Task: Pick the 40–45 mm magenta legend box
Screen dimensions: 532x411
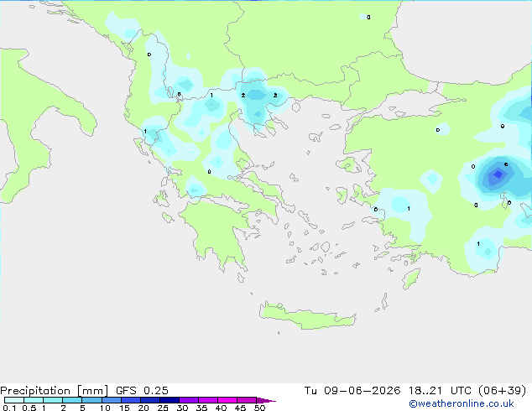Action: pos(227,400)
